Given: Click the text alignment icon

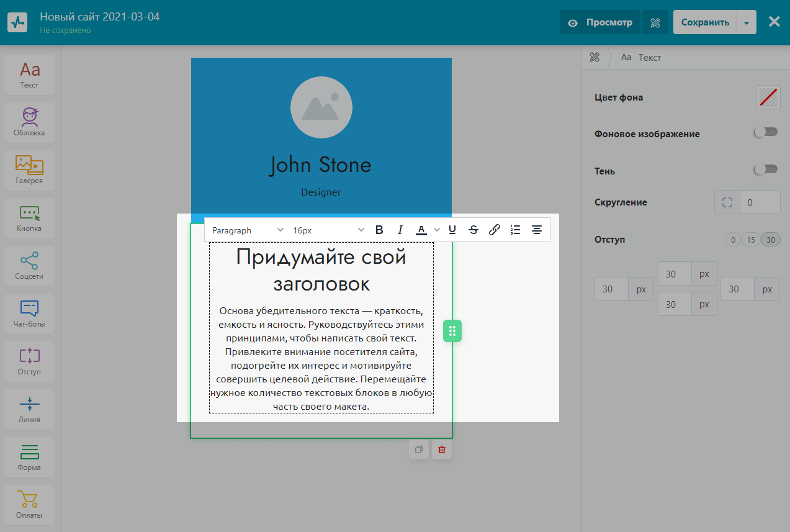Looking at the screenshot, I should [537, 230].
